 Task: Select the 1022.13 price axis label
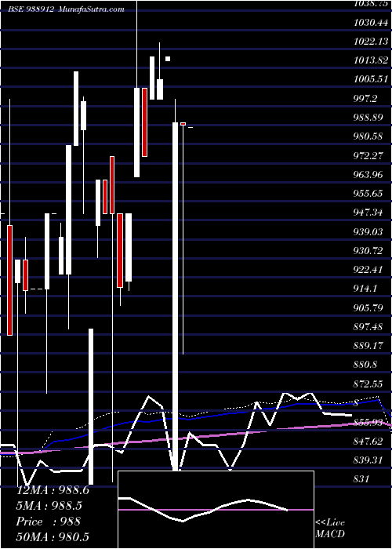pos(371,42)
